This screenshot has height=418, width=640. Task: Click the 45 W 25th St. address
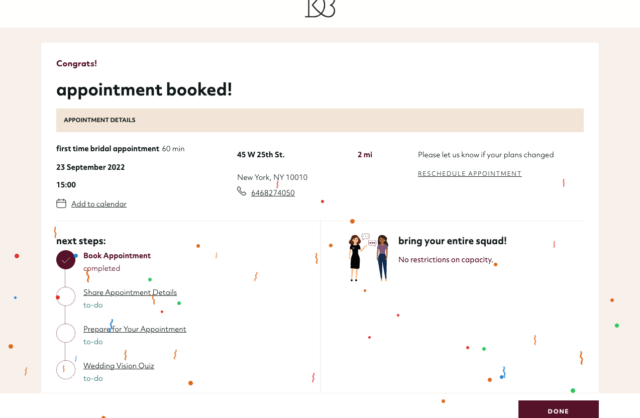tap(260, 155)
